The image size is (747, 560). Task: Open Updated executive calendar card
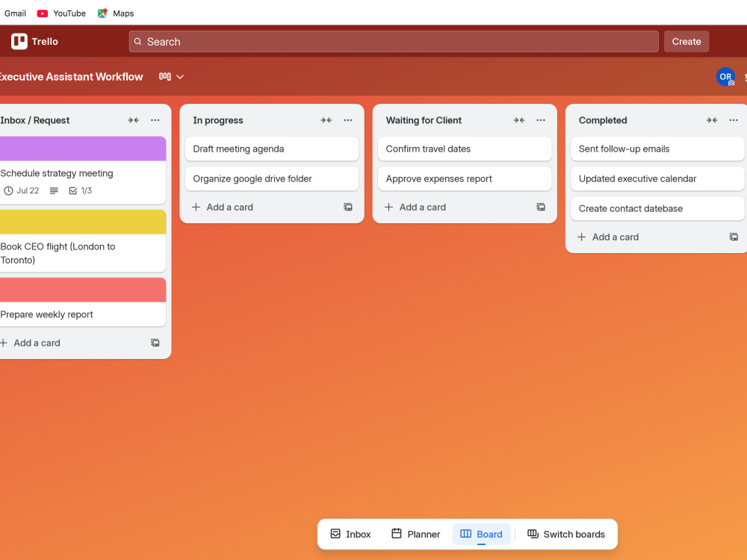[x=657, y=178]
